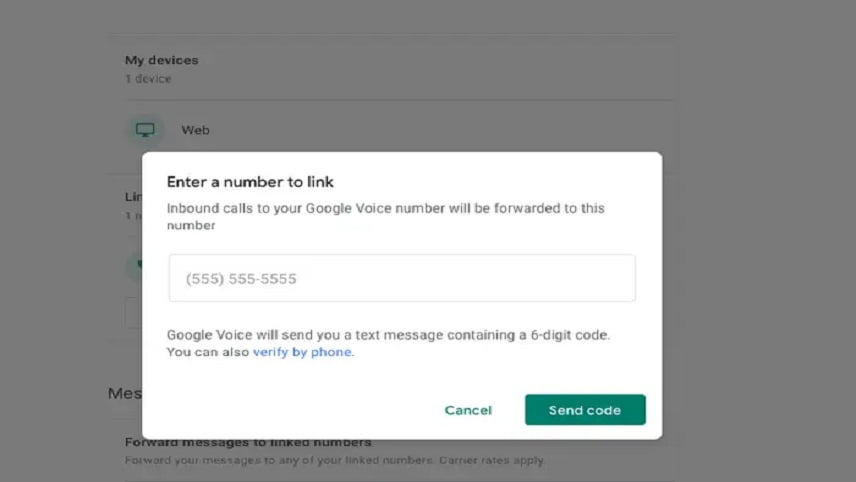Click the My devices section heading
This screenshot has width=856, height=482.
pos(162,60)
